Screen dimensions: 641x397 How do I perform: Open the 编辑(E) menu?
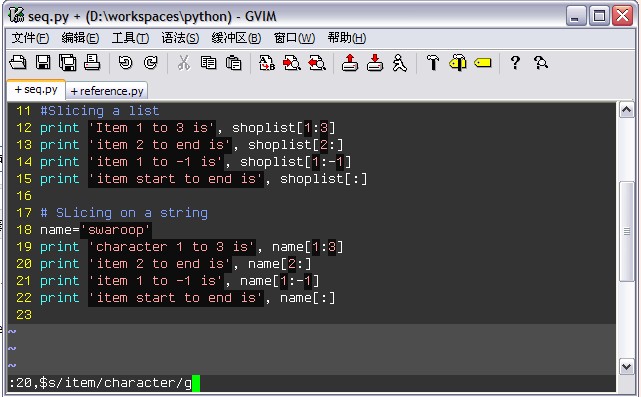(x=80, y=38)
